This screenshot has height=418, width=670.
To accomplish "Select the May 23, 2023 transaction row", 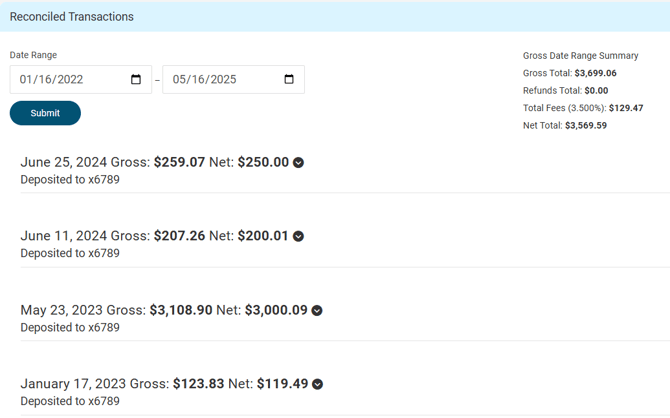I will 345,318.
